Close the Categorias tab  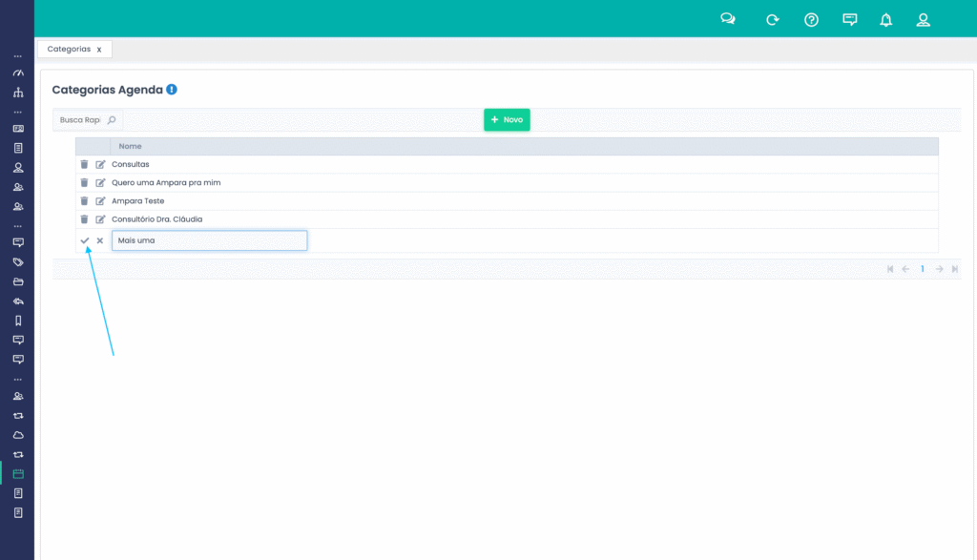point(99,50)
